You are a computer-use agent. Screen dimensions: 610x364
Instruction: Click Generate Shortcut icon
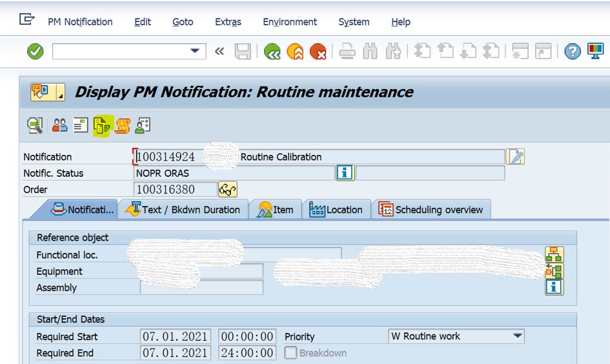[543, 51]
